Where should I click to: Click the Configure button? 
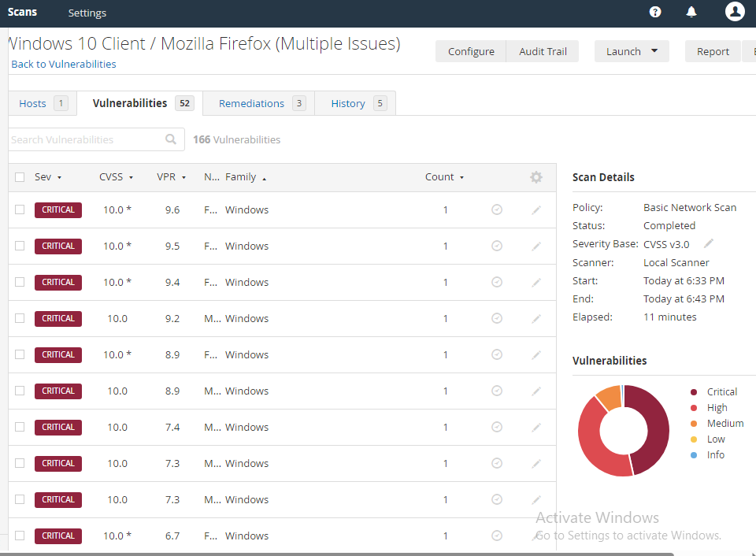pyautogui.click(x=471, y=51)
